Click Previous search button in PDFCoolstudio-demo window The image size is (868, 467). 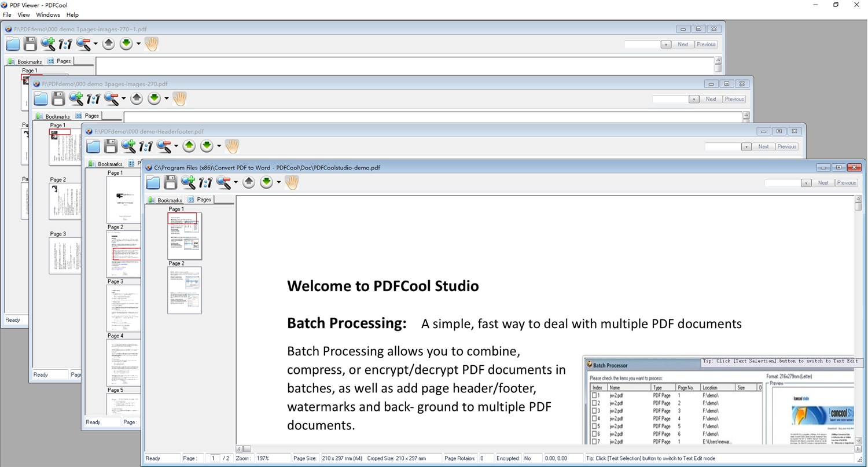tap(846, 183)
